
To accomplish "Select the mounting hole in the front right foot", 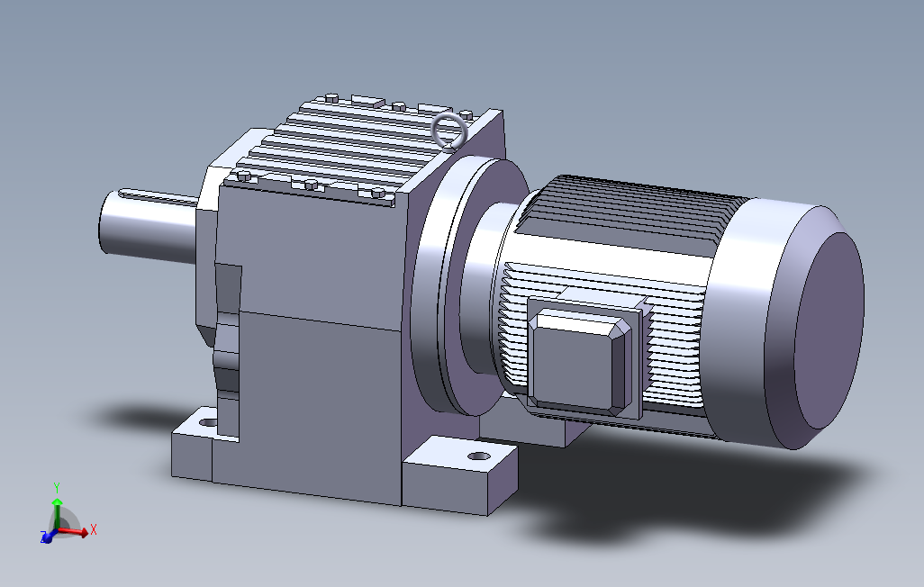I will pos(478,456).
